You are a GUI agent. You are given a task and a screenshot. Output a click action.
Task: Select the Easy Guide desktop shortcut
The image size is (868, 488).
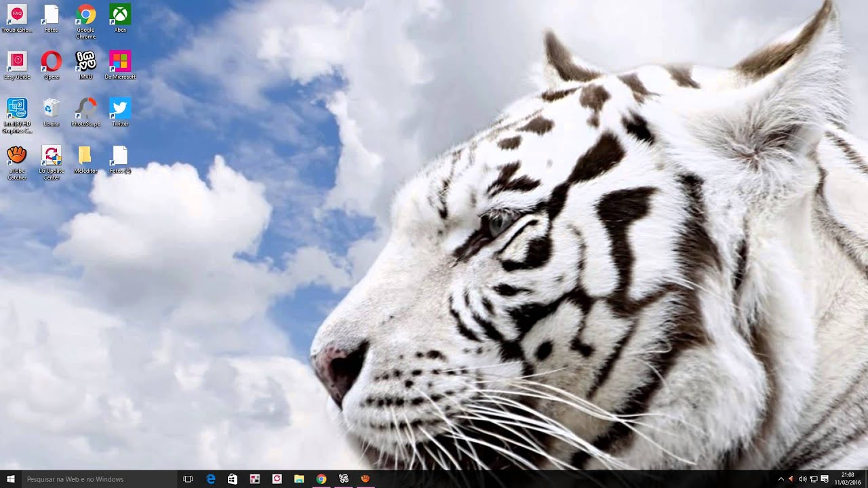click(17, 65)
